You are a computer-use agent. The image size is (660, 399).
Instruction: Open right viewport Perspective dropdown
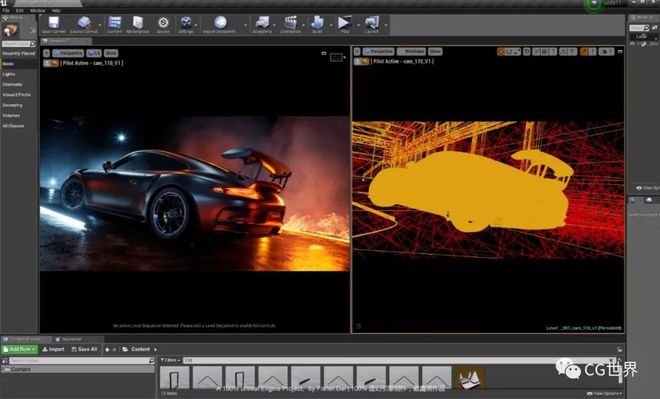[378, 51]
